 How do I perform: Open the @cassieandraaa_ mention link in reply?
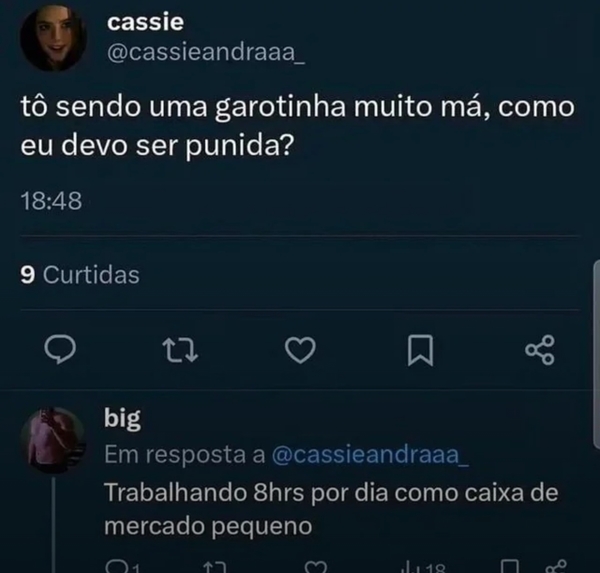(x=370, y=455)
